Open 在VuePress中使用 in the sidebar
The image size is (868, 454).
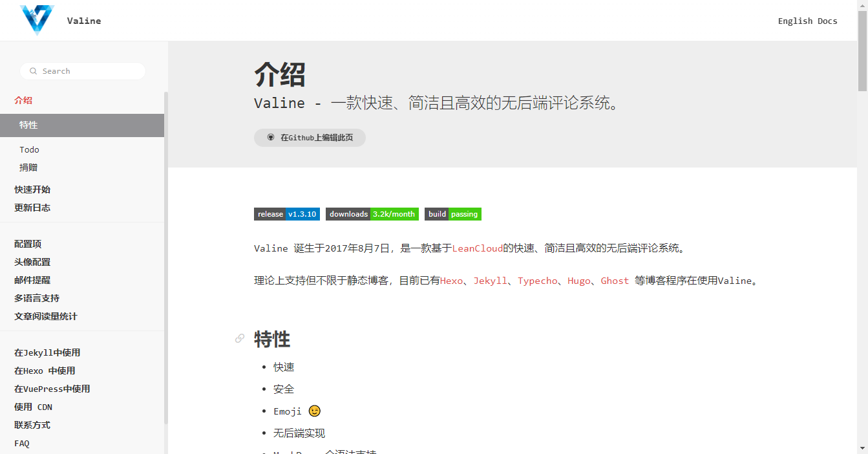coord(52,389)
